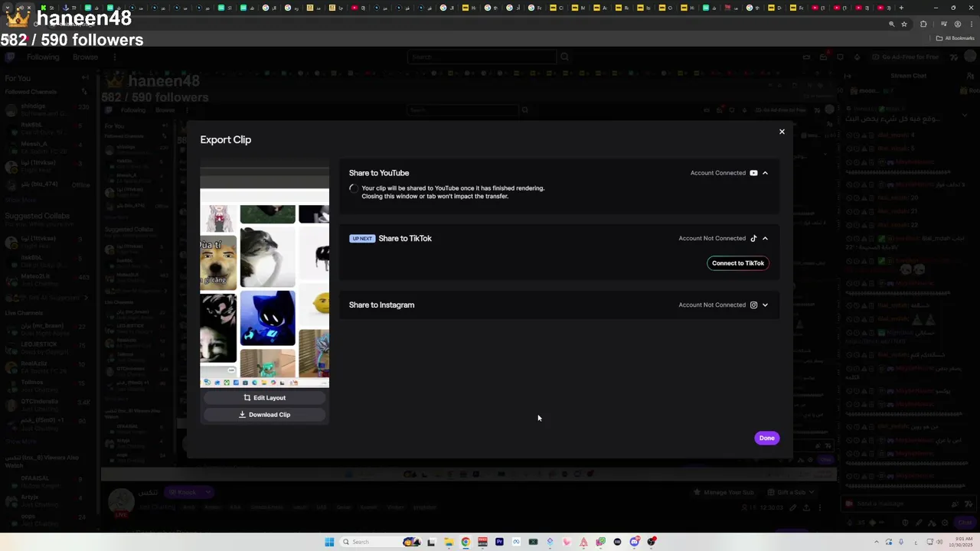Viewport: 980px width, 551px height.
Task: Open the browser media controls
Action: 943,24
